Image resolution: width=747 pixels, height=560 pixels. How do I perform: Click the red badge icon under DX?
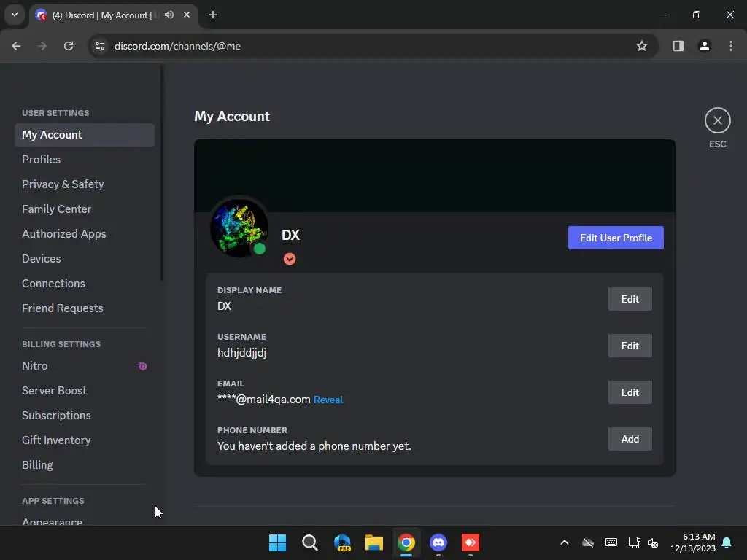(290, 259)
